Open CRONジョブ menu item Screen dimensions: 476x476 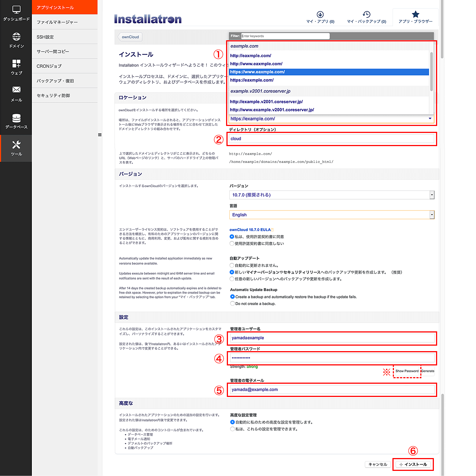coord(65,66)
